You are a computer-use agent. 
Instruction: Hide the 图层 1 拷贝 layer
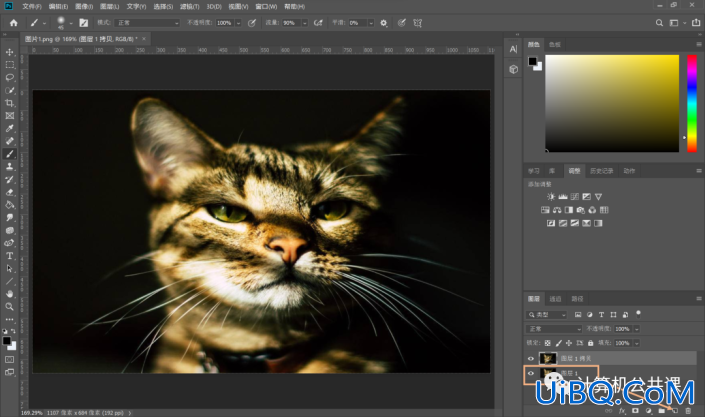pyautogui.click(x=531, y=359)
